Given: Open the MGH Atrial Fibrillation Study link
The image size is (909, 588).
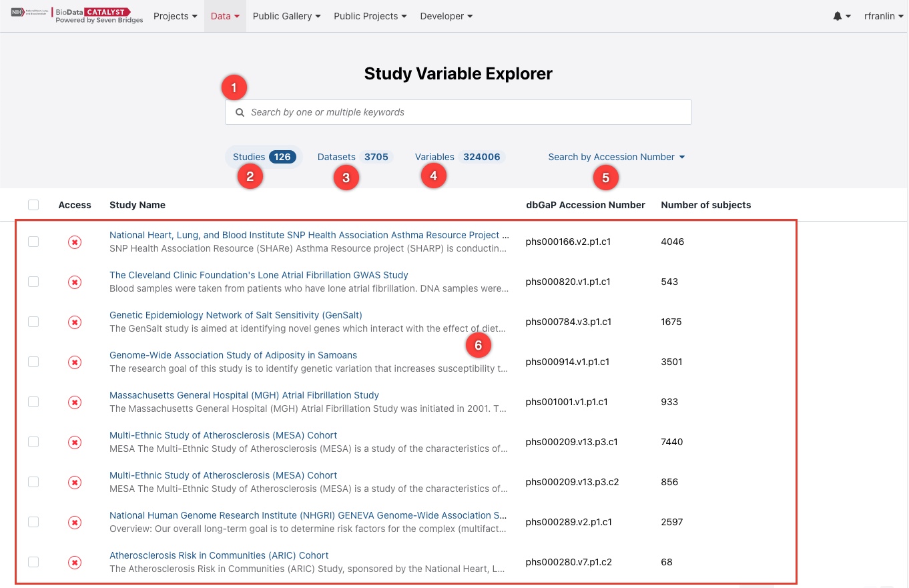Looking at the screenshot, I should [244, 395].
